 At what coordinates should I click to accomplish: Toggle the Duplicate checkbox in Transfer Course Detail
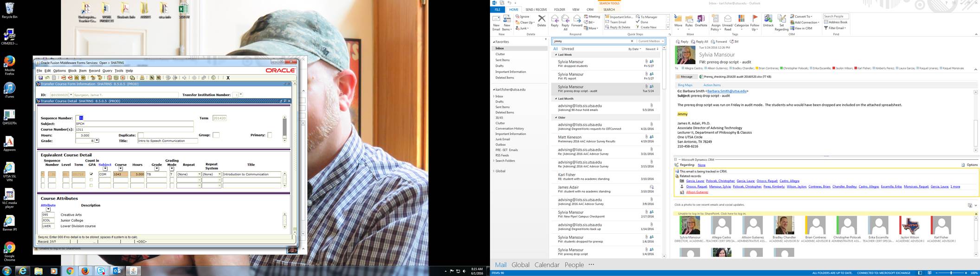tap(141, 135)
